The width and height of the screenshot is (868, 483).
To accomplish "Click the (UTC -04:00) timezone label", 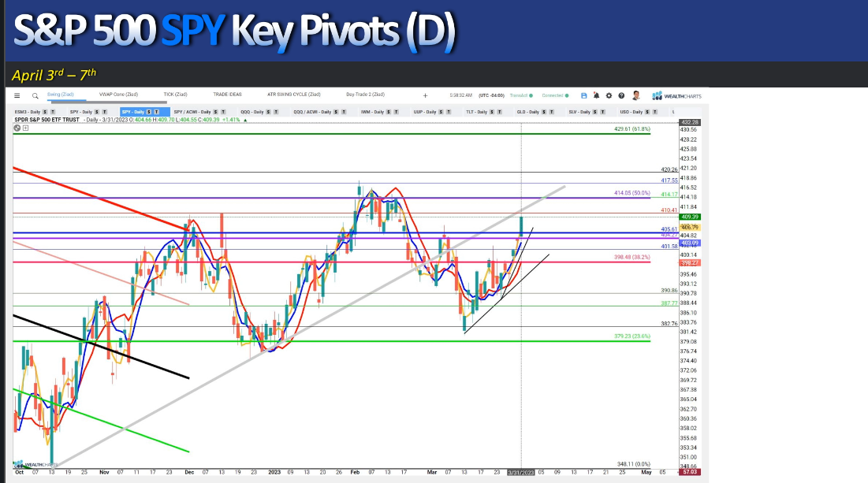I will click(492, 95).
